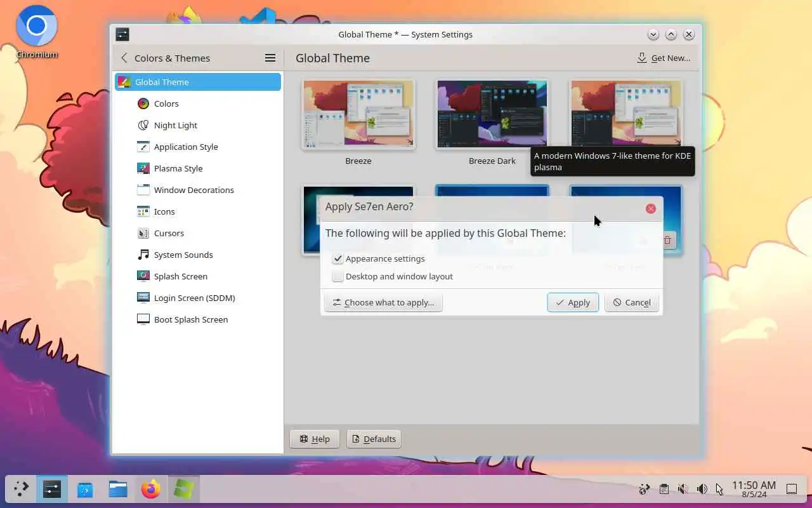Image resolution: width=812 pixels, height=508 pixels.
Task: Open the Chromium desktop icon
Action: tap(37, 32)
